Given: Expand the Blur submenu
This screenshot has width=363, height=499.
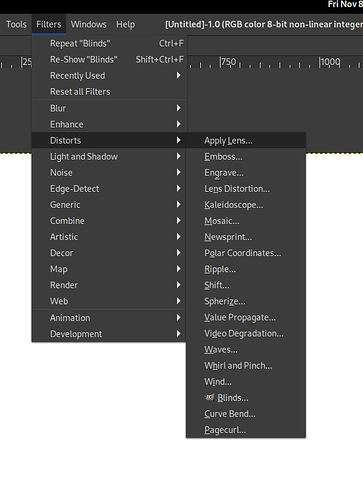Looking at the screenshot, I should [109, 108].
